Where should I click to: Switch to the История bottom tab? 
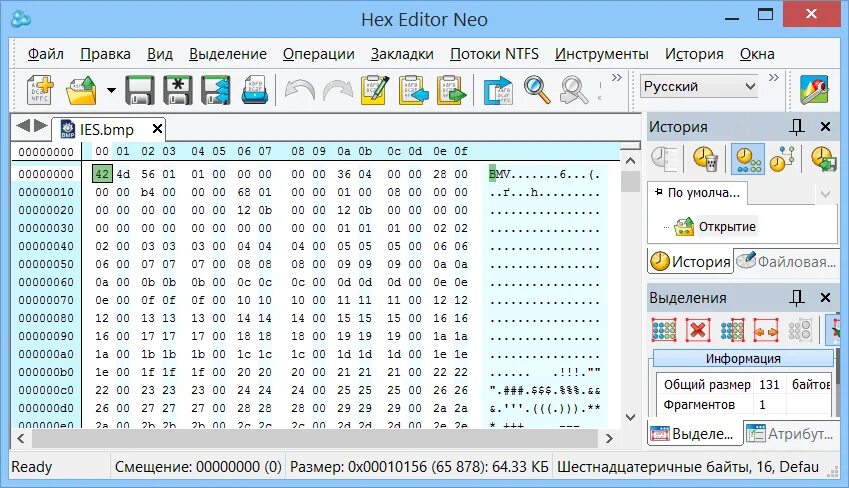[x=690, y=262]
